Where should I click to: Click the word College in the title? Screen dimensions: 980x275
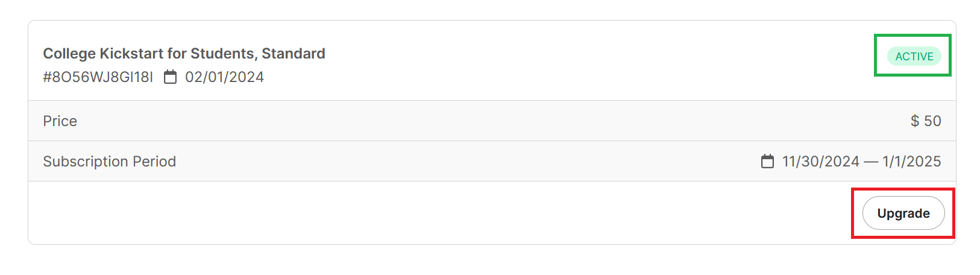coord(69,54)
